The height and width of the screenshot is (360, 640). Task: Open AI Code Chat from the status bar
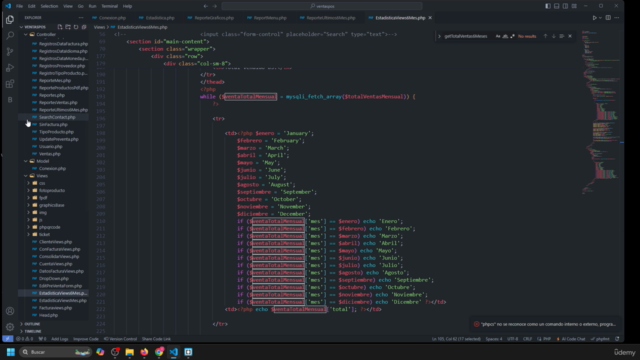coord(571,339)
